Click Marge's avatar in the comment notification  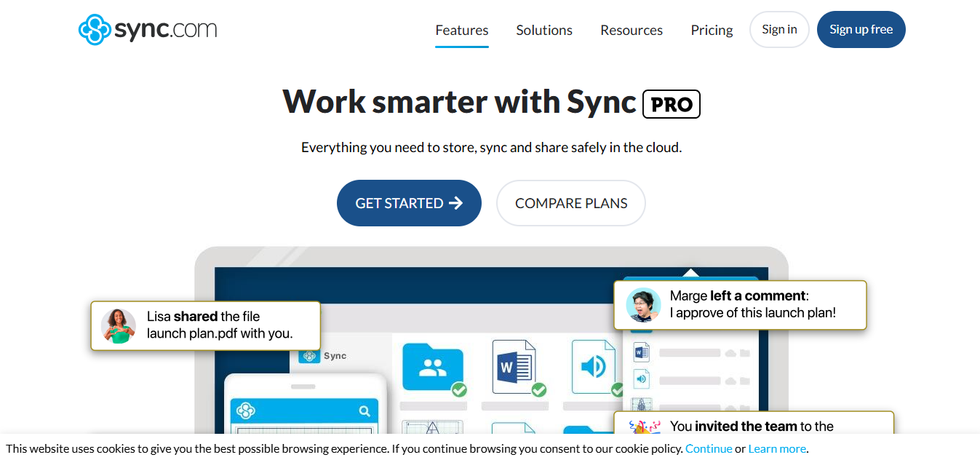tap(643, 305)
